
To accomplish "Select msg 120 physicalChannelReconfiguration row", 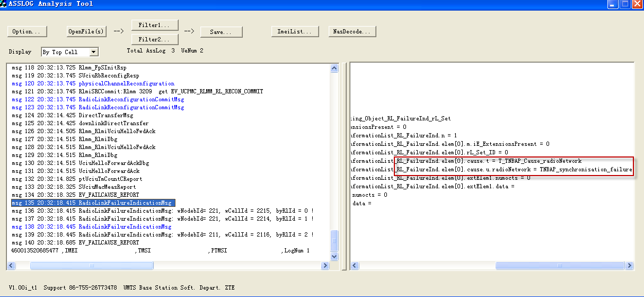I will (93, 84).
